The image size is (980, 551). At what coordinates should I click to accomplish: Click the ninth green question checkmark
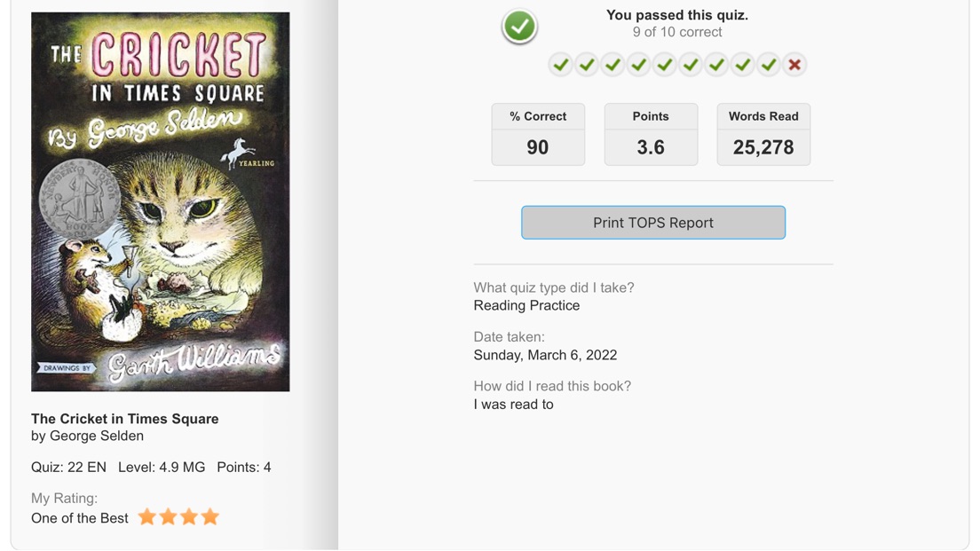[x=769, y=65]
